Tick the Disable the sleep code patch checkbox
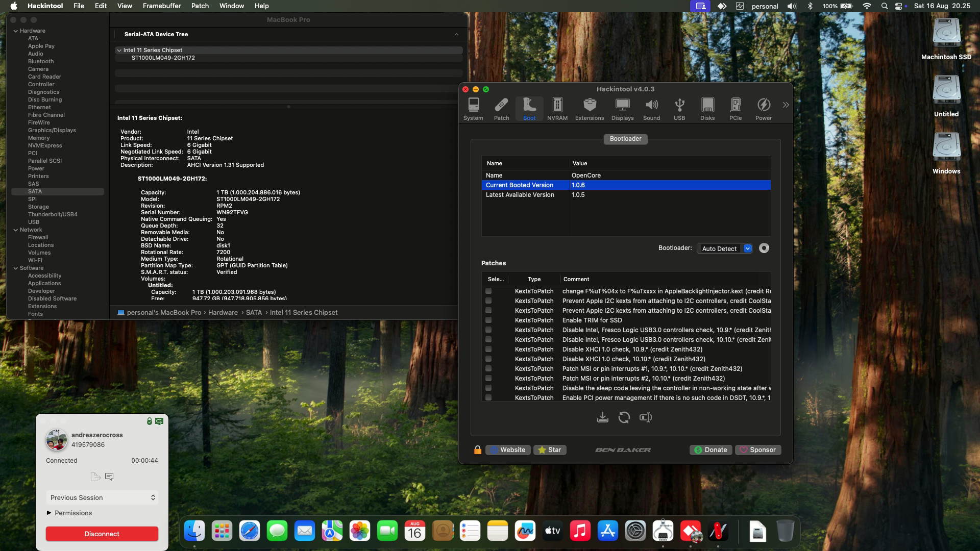 [488, 388]
